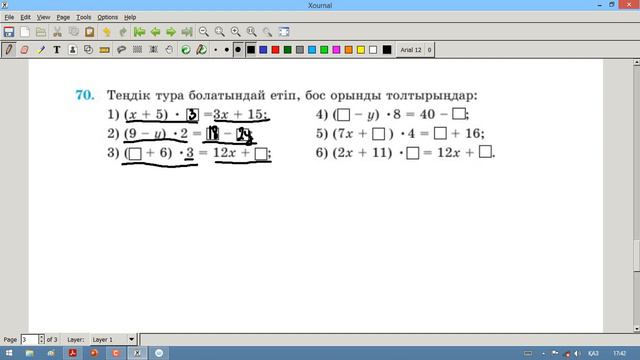Jump to the last page icon
640x360 pixels.
click(187, 32)
